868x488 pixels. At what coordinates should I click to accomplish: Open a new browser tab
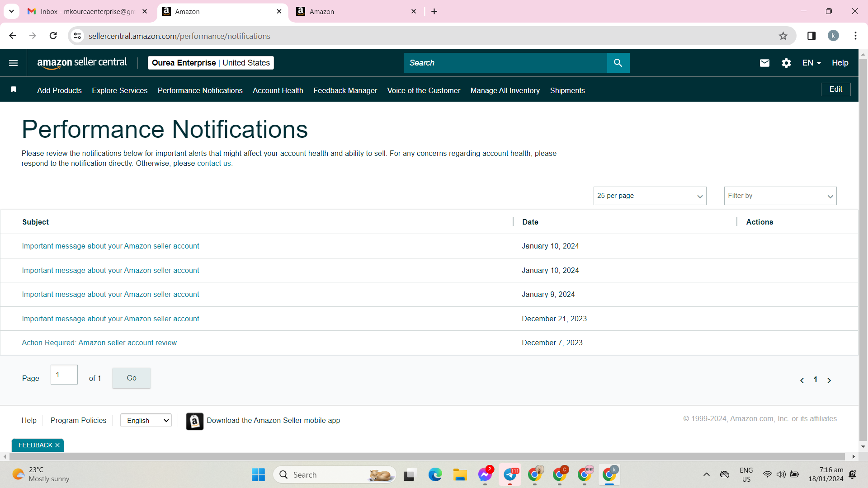click(434, 11)
